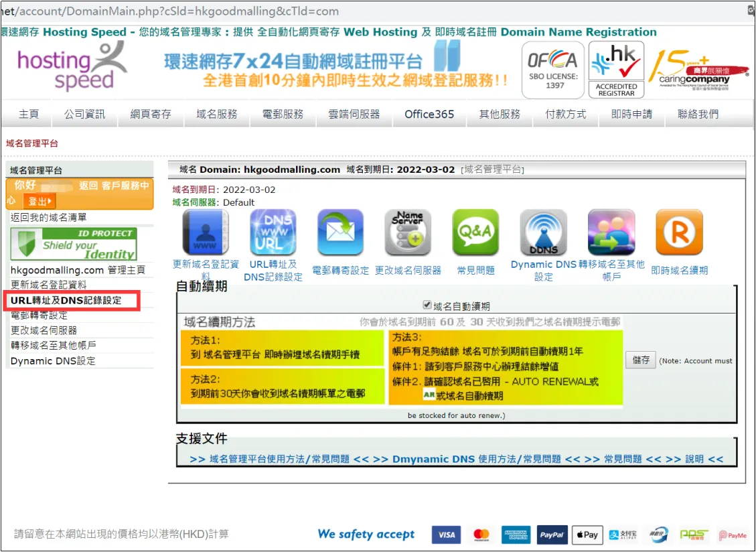The height and width of the screenshot is (552, 756).
Task: Open the 域名服務 navigation menu
Action: click(217, 114)
